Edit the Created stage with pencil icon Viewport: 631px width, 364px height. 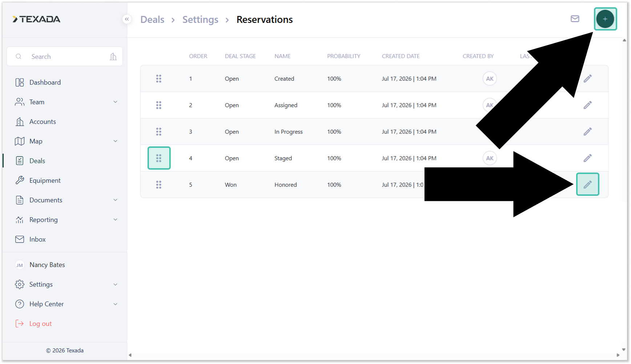click(588, 78)
